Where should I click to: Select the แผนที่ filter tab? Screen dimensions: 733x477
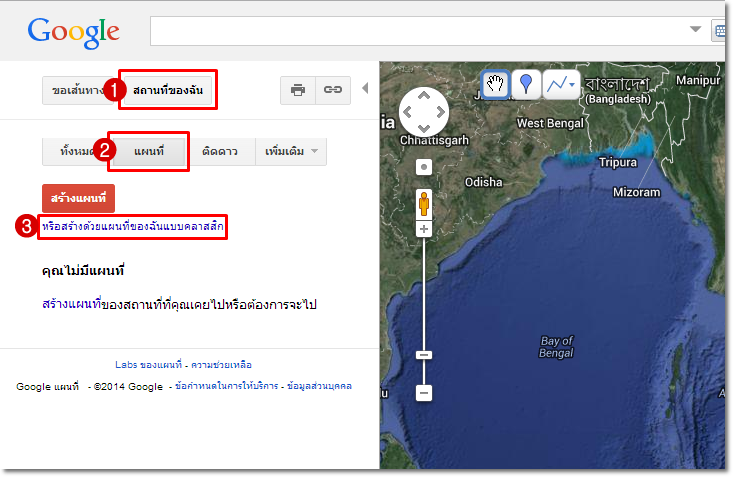click(x=149, y=151)
